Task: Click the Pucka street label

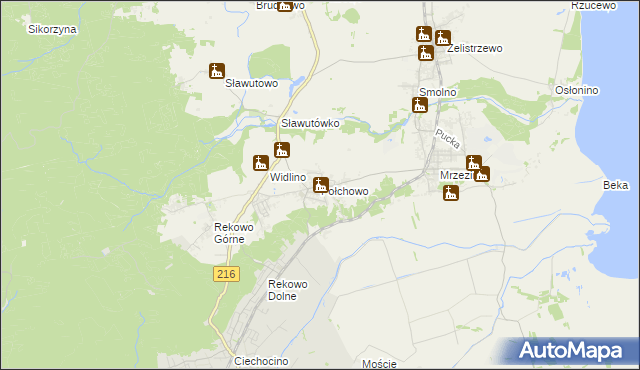Action: click(x=447, y=139)
